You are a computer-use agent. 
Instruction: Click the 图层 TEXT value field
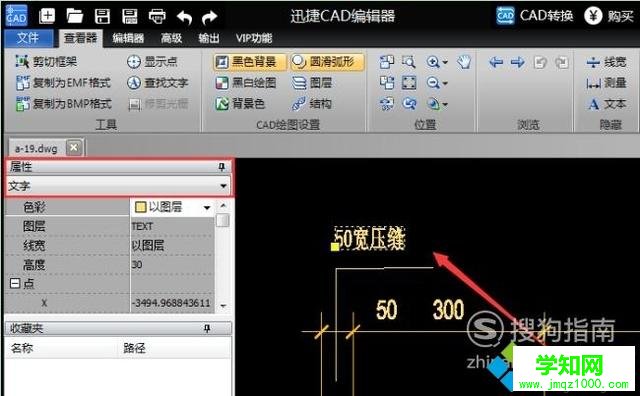coord(172,226)
